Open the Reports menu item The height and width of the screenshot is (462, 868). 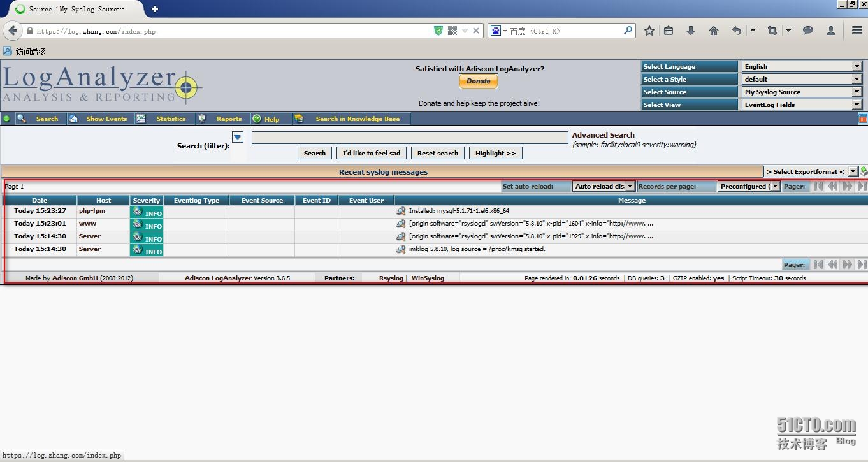(229, 119)
